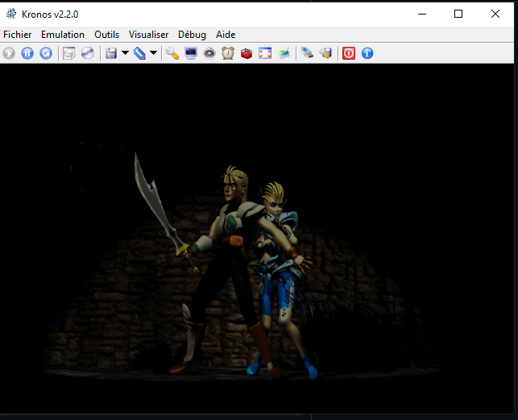Open About via the blue info icon
Viewport: 518px width, 420px height.
[367, 53]
